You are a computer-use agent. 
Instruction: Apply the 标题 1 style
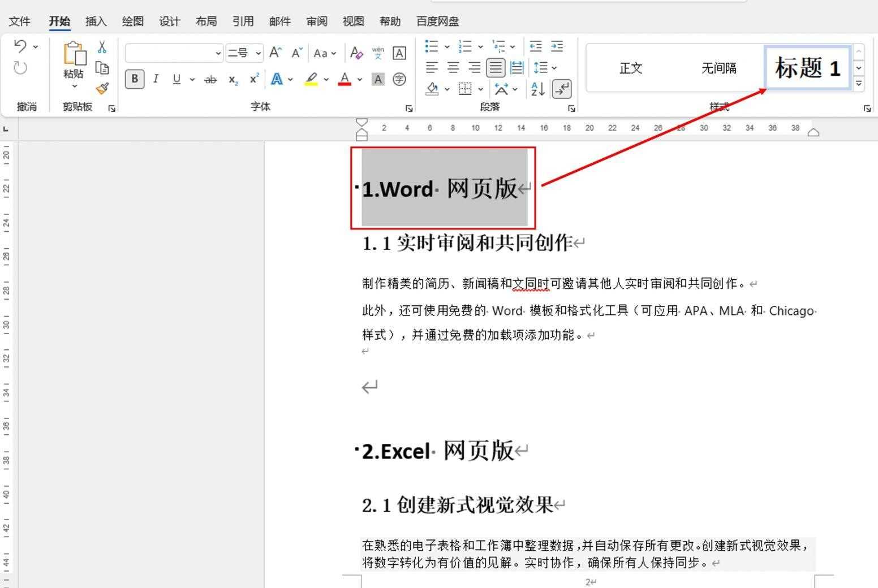807,68
